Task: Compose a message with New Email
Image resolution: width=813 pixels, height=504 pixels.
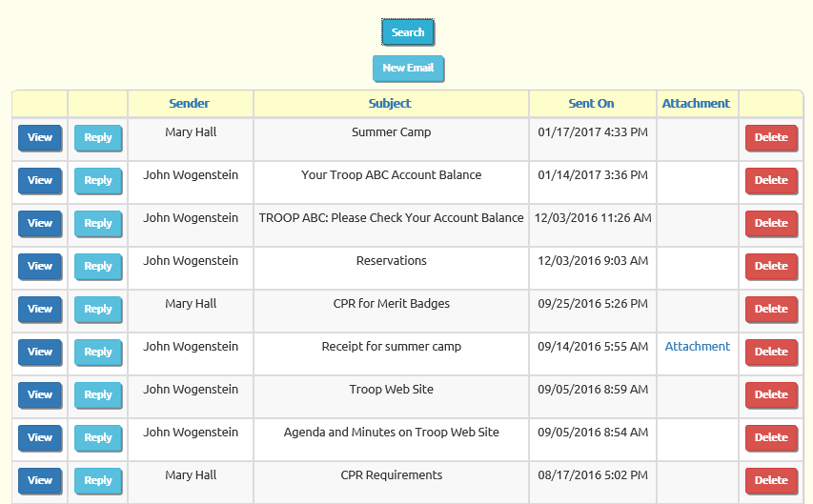Action: 408,68
